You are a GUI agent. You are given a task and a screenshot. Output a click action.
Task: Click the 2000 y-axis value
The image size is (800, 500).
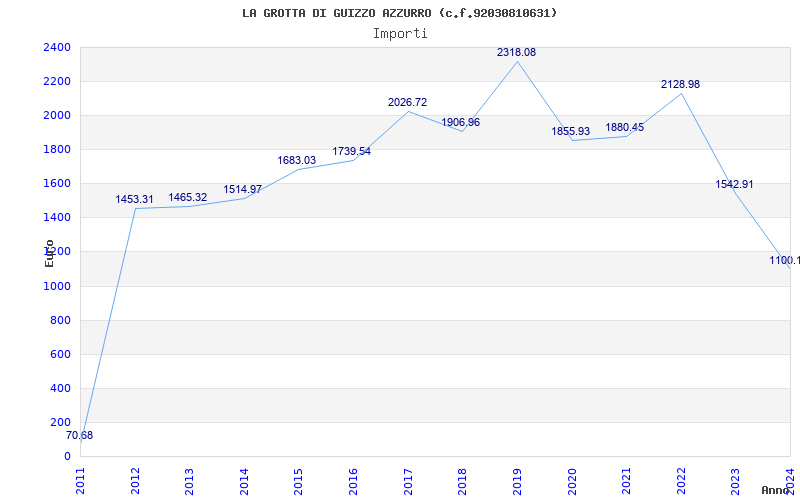(x=57, y=115)
